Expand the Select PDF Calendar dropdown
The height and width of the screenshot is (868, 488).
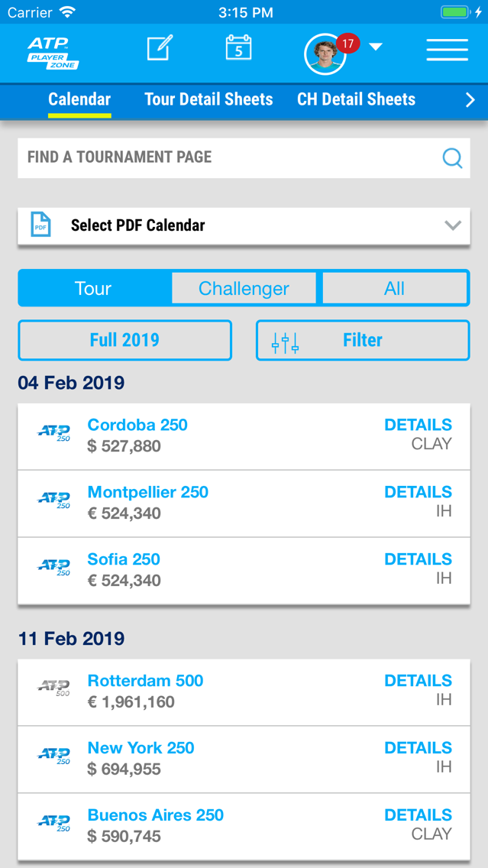point(244,226)
